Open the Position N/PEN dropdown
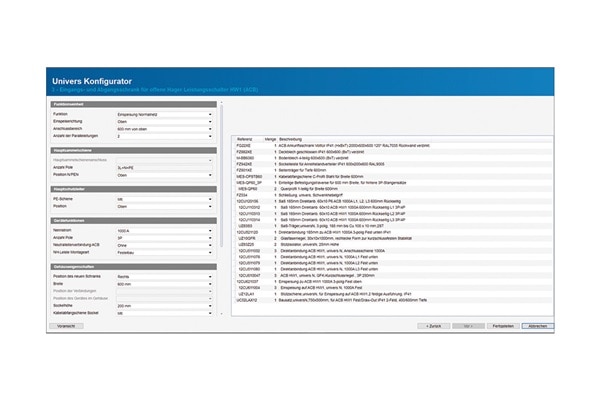 (x=164, y=173)
